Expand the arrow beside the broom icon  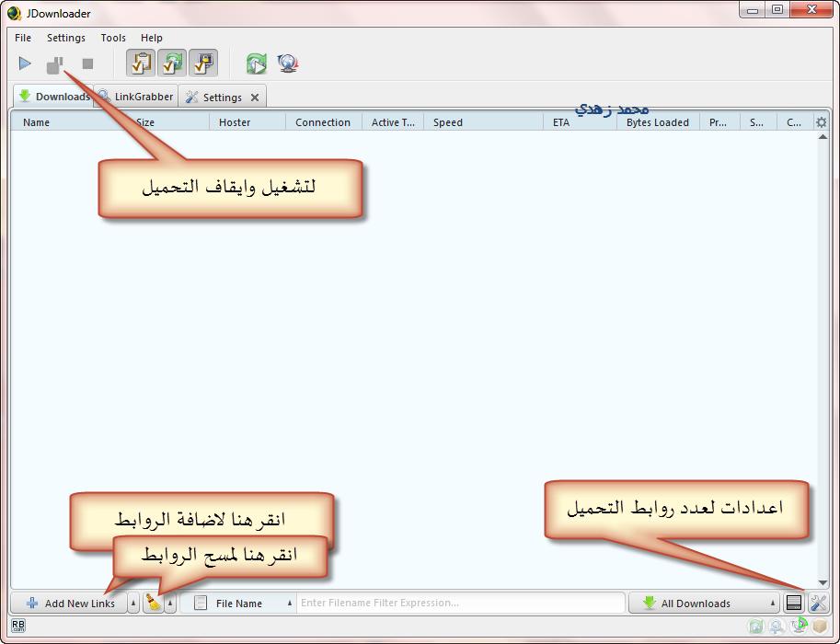170,604
